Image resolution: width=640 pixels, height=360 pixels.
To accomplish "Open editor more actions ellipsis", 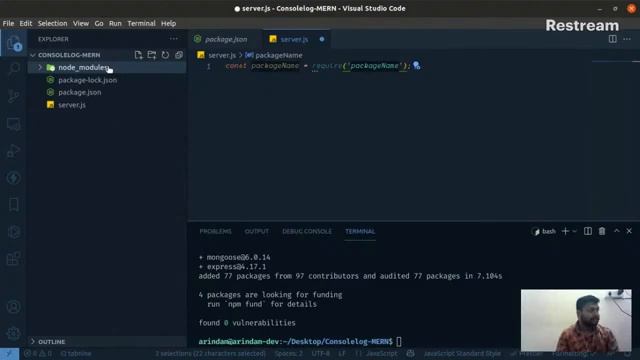I will click(x=627, y=39).
